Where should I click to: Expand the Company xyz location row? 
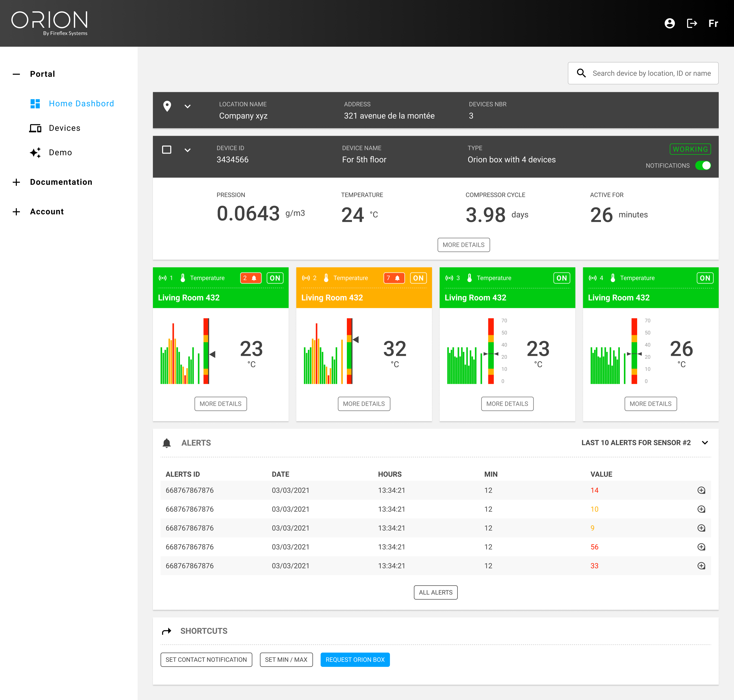click(187, 106)
